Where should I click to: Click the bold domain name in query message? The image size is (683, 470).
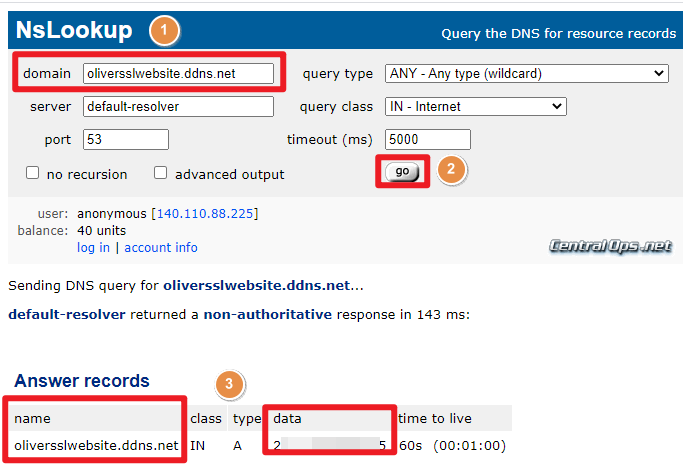257,285
